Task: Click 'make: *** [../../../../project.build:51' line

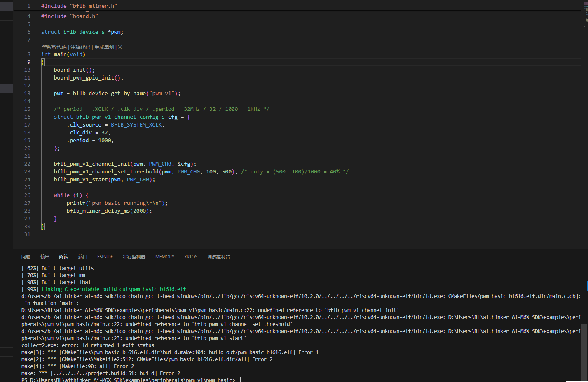Action: [101, 373]
